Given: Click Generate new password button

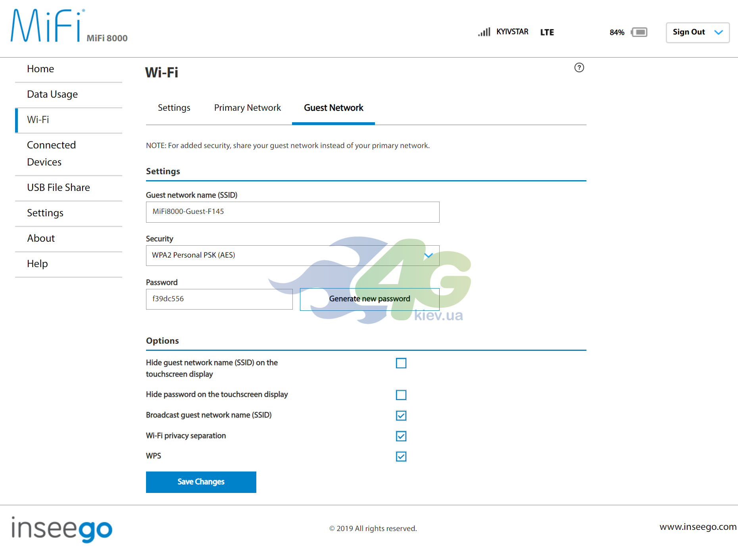Looking at the screenshot, I should point(369,299).
